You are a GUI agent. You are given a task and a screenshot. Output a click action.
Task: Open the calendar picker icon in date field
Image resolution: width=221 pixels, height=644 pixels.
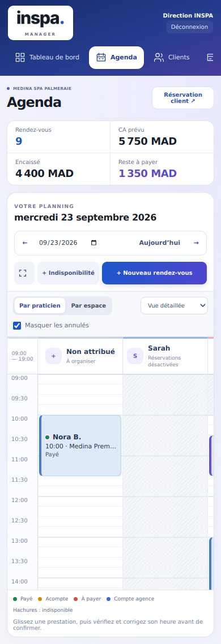pos(94,243)
